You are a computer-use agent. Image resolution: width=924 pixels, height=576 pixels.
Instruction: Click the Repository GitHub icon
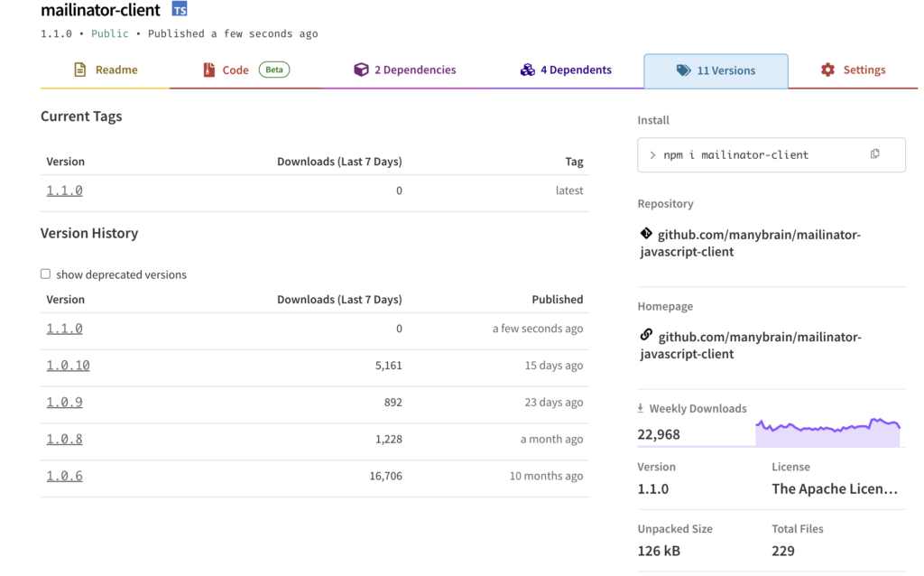tap(646, 234)
